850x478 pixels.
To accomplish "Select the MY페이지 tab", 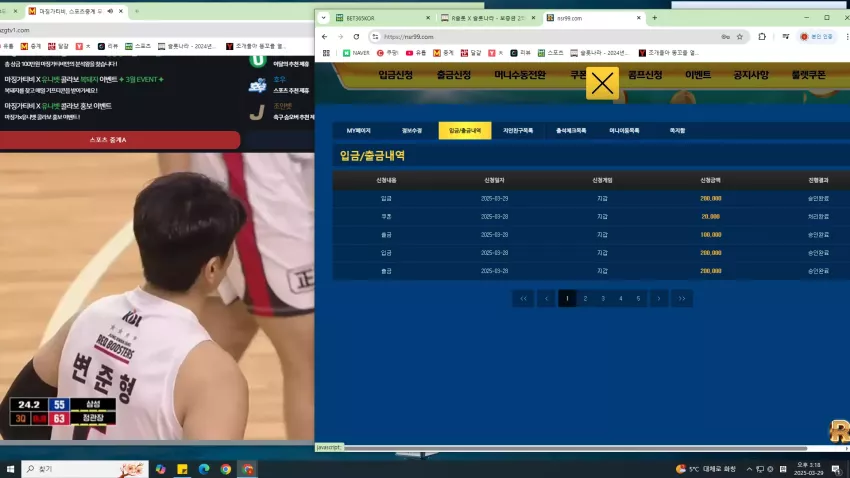I will (358, 131).
